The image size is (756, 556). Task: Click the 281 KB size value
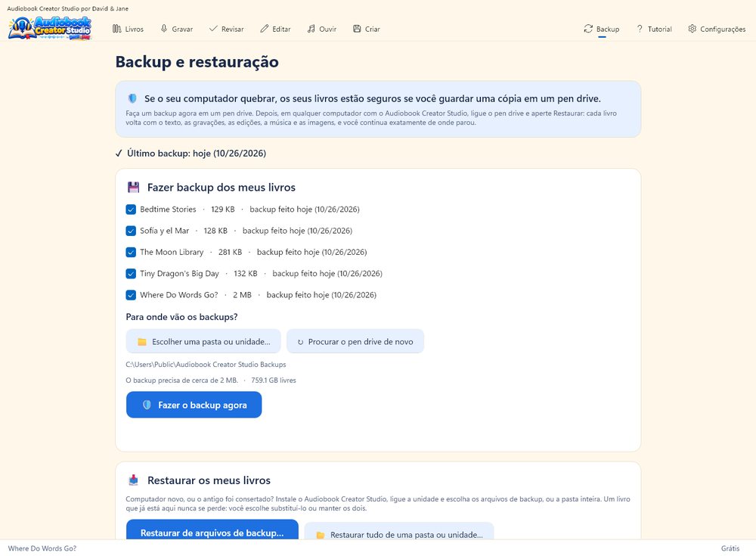(x=230, y=252)
